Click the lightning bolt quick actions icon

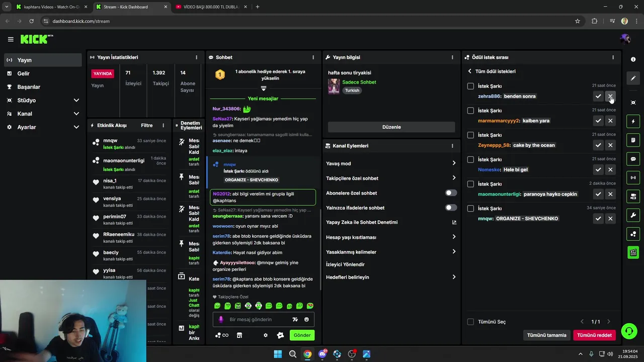pyautogui.click(x=633, y=121)
